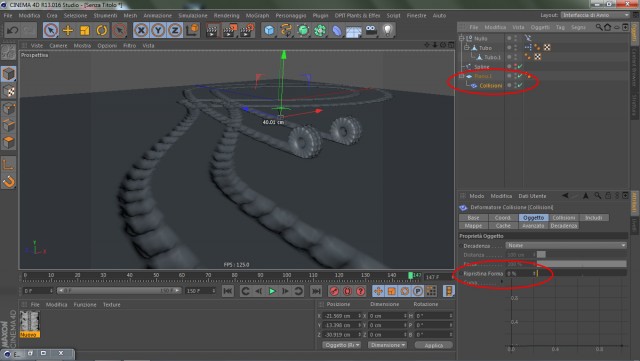Viewport: 640px width, 361px height.
Task: Open the Camera object icon
Action: tap(371, 30)
